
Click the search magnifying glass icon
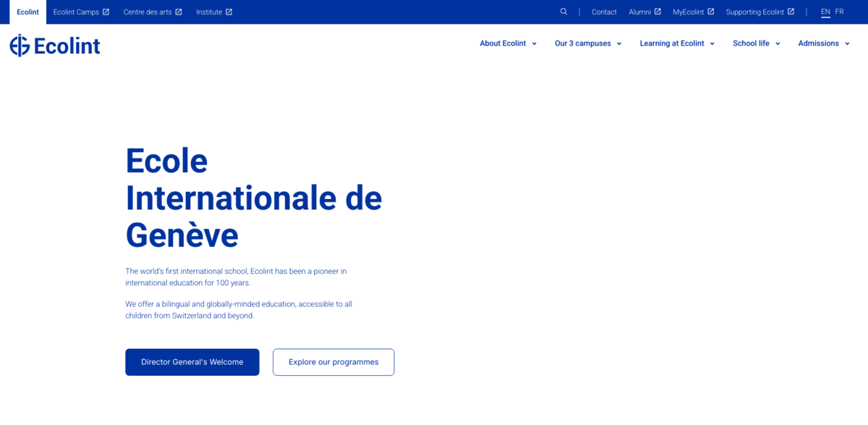click(x=563, y=12)
